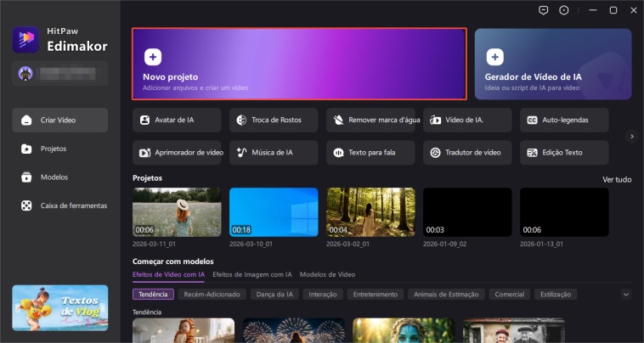The width and height of the screenshot is (644, 343).
Task: Start the Vídeo de IA tool
Action: [467, 120]
